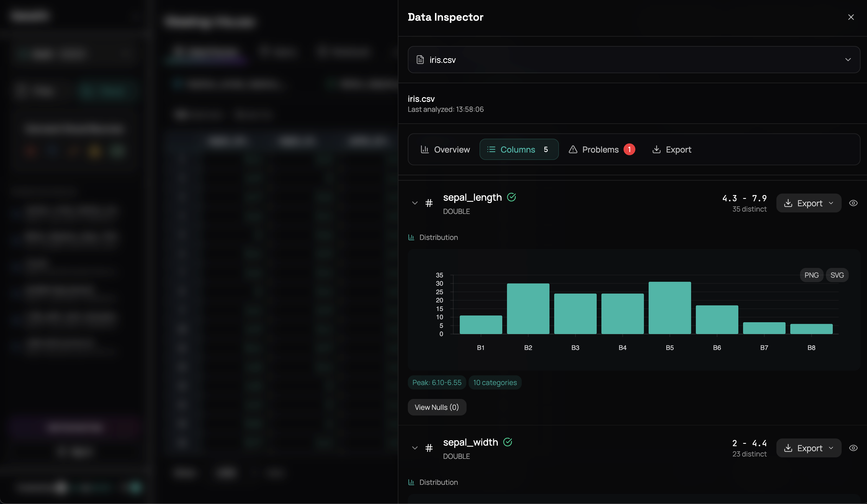867x504 pixels.
Task: Download sepal_length chart as PNG
Action: [x=811, y=275]
